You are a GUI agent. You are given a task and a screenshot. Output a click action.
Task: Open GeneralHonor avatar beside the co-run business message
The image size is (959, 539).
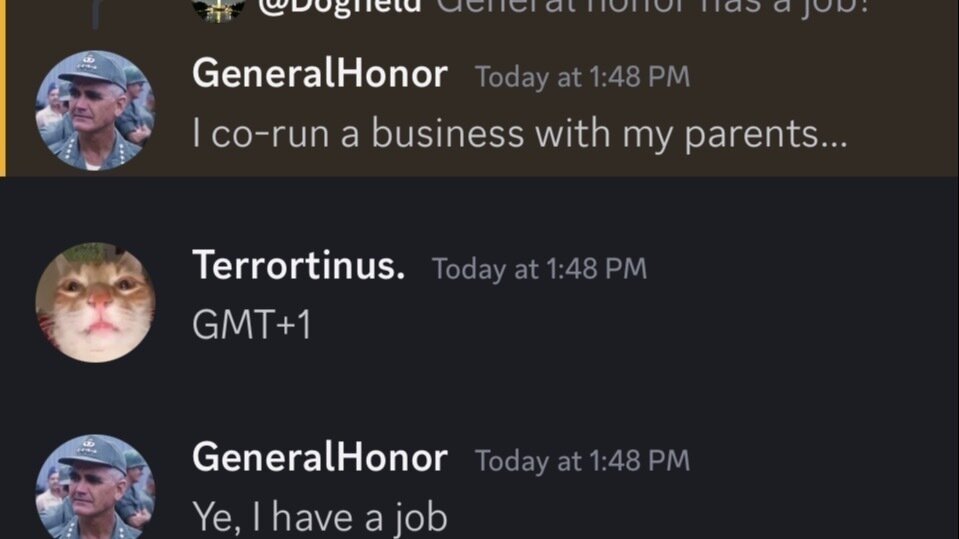point(95,110)
